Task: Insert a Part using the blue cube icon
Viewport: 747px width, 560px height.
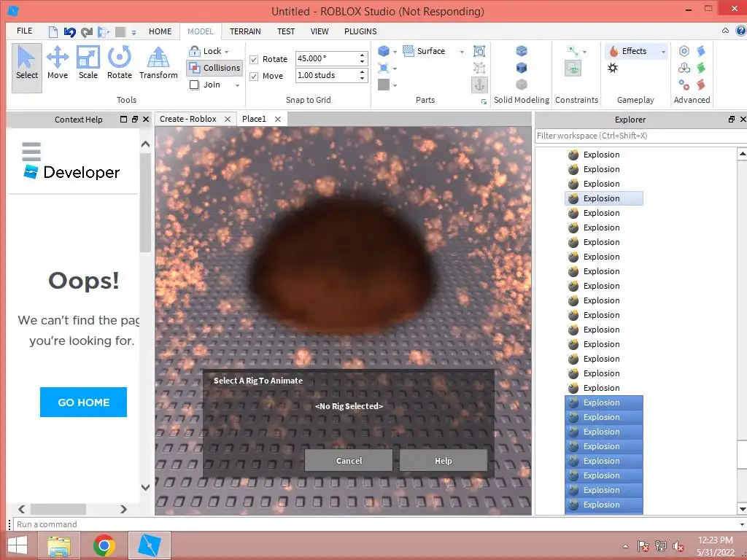Action: pos(384,51)
